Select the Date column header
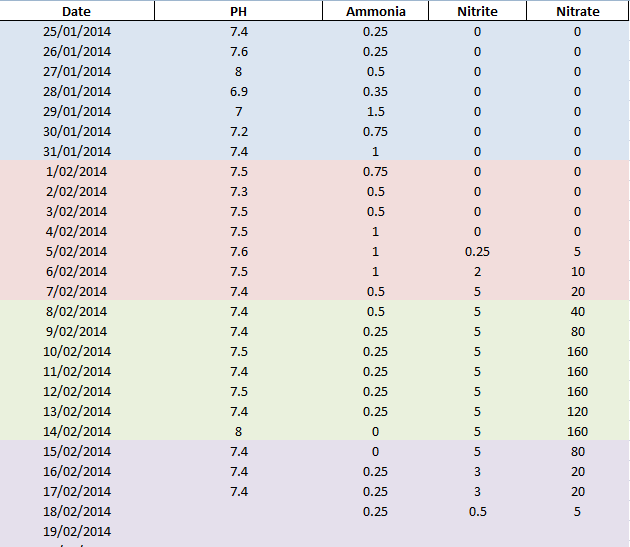This screenshot has width=630, height=547. 77,11
